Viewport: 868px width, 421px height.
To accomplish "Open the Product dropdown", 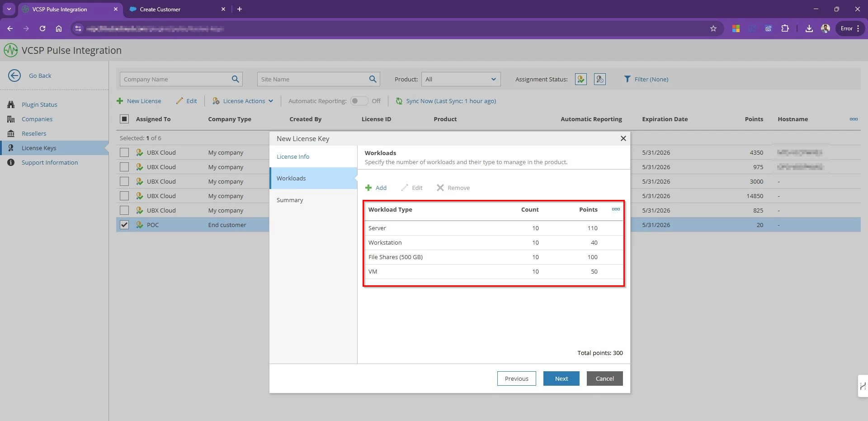I will coord(461,79).
